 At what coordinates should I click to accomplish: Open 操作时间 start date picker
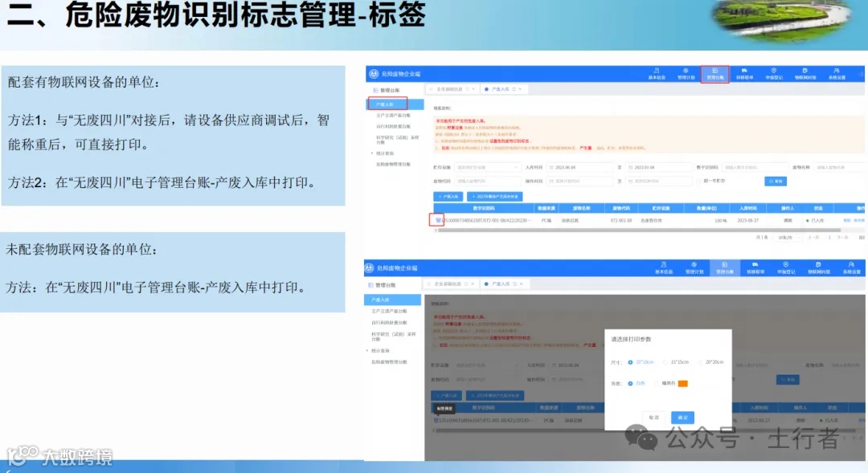click(x=581, y=181)
